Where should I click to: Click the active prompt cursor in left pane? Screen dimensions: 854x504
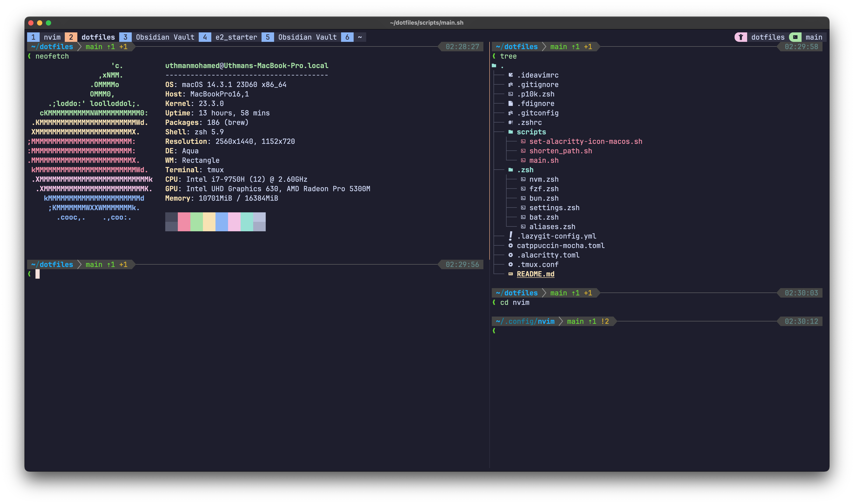[37, 274]
